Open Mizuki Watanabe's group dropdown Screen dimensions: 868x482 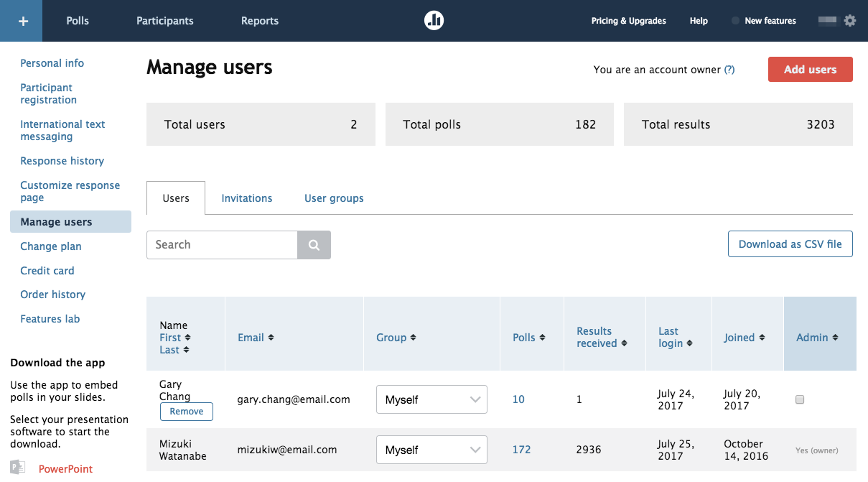[x=431, y=450]
